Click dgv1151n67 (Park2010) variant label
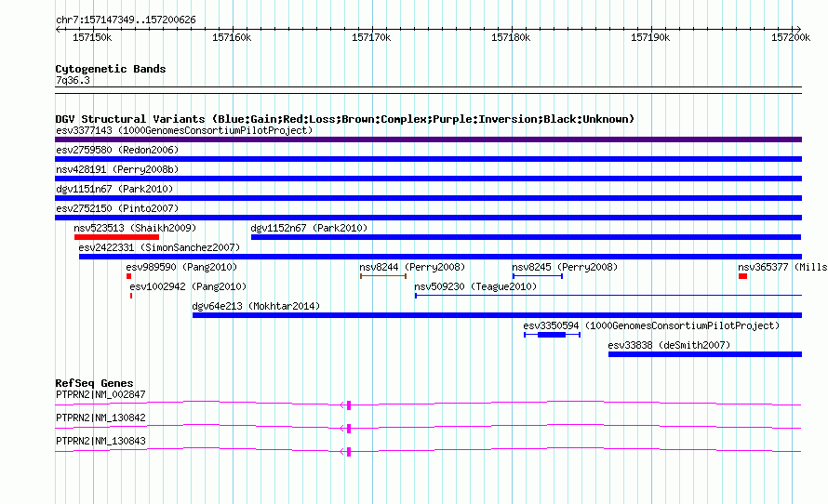828x504 pixels. pyautogui.click(x=114, y=189)
